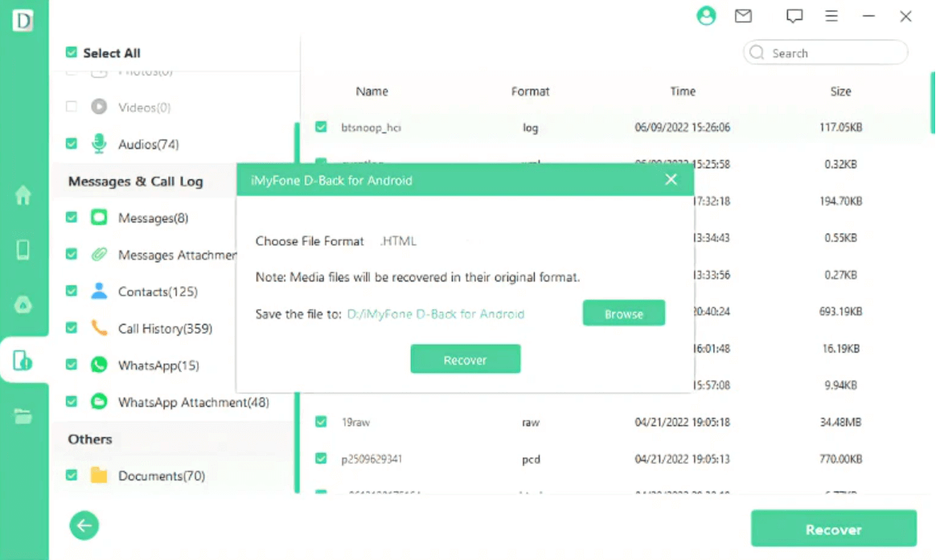
Task: Open the email feedback icon at top
Action: click(x=743, y=15)
